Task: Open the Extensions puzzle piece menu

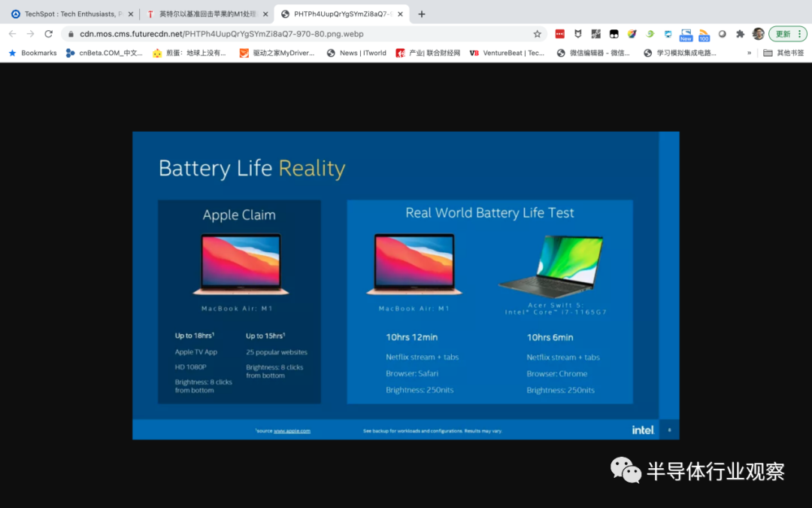Action: tap(740, 34)
